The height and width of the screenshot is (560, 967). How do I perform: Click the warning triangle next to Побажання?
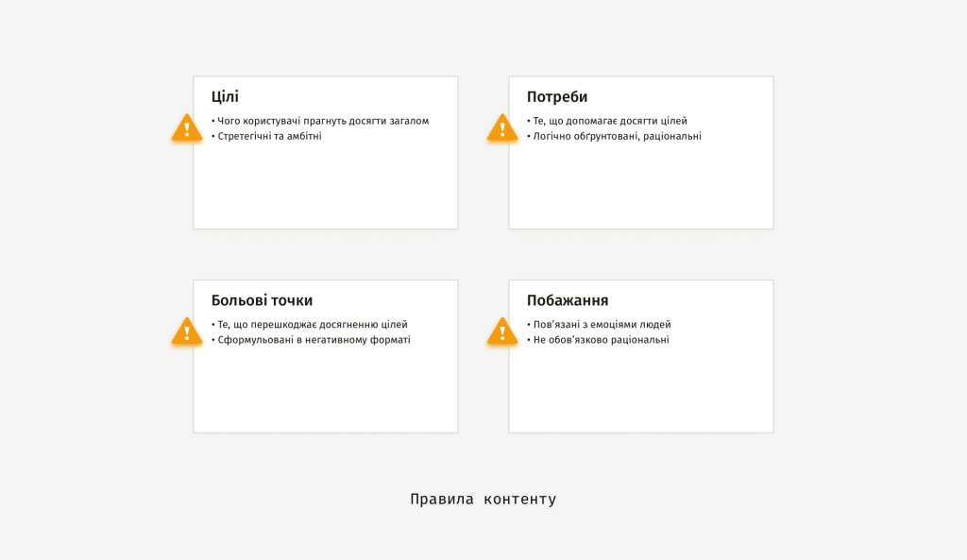click(x=502, y=331)
